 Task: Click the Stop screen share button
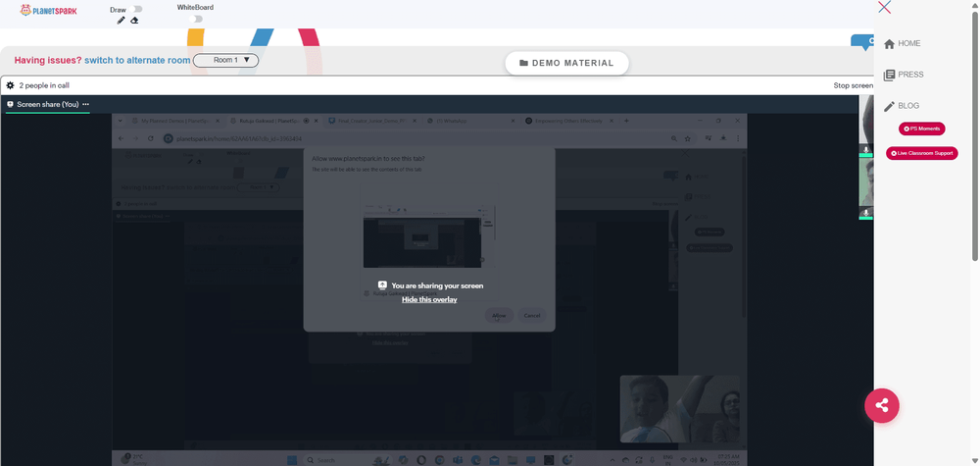click(x=854, y=85)
